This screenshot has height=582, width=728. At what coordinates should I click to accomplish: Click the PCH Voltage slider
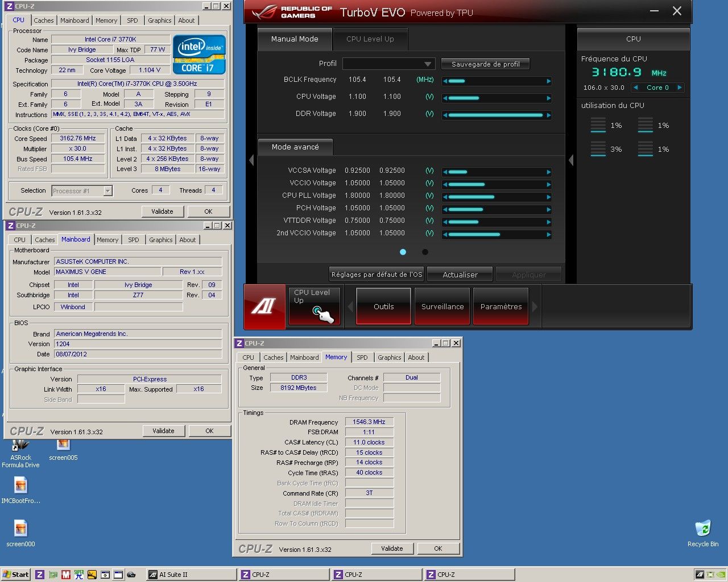tap(497, 209)
